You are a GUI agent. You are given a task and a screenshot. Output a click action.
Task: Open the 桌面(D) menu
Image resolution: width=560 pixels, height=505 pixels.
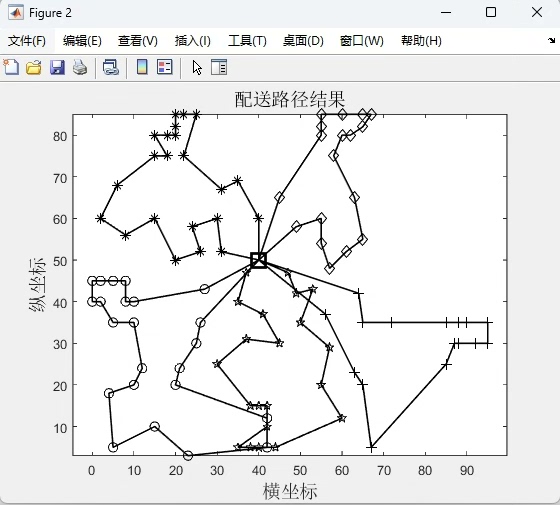(x=303, y=41)
